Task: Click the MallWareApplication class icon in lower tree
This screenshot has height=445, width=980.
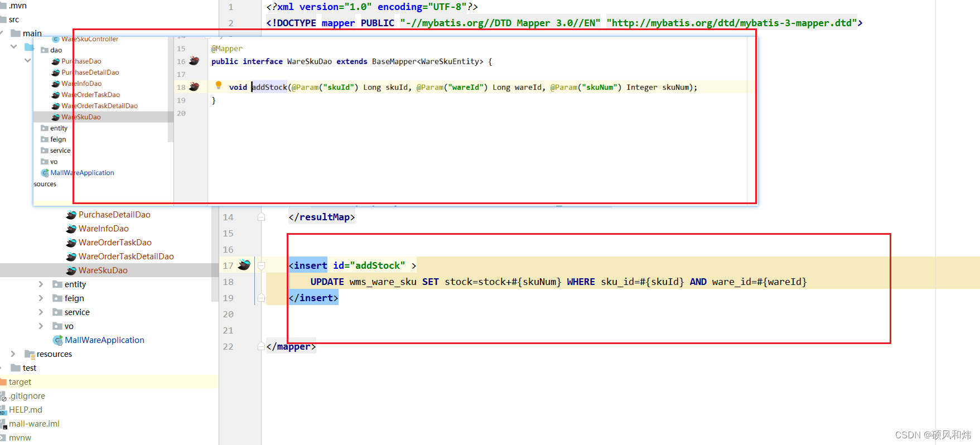Action: pyautogui.click(x=57, y=340)
